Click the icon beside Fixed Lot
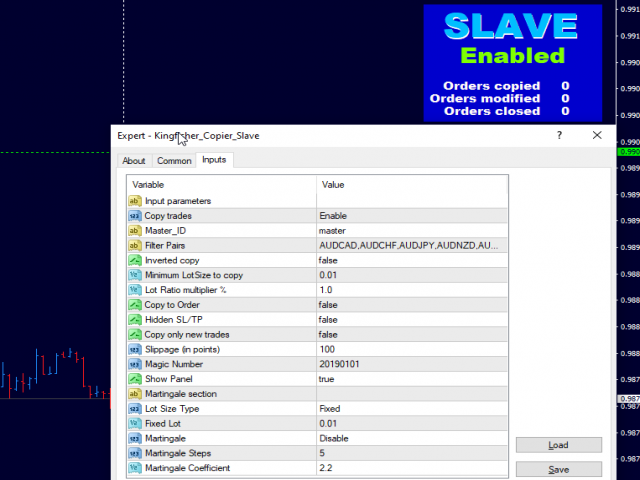 (135, 423)
